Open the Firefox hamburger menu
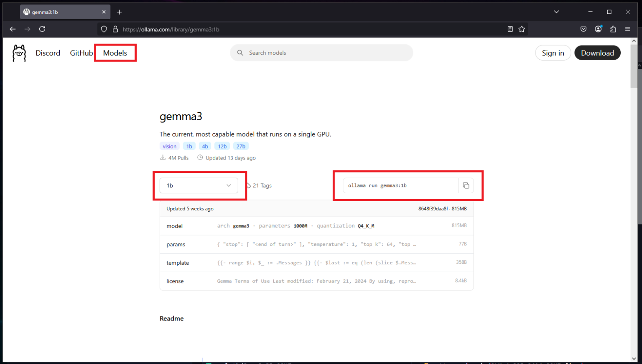 click(627, 29)
